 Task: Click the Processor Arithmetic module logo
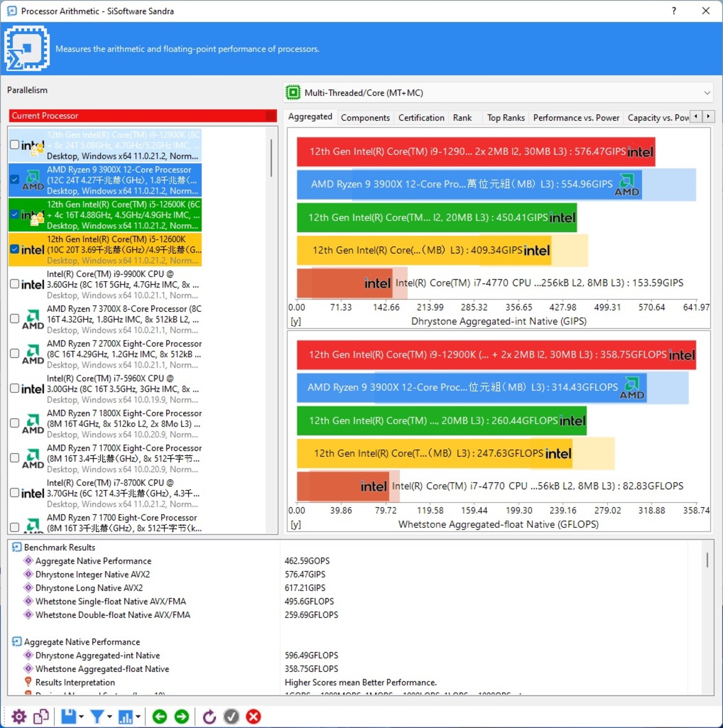pyautogui.click(x=27, y=49)
